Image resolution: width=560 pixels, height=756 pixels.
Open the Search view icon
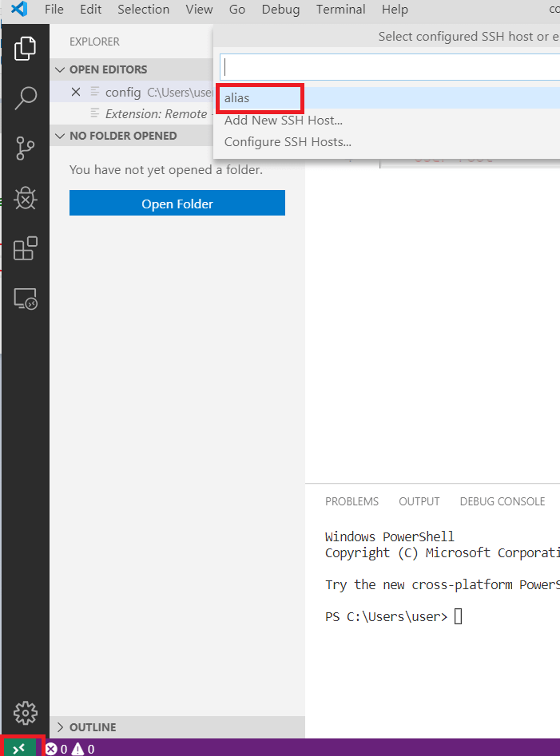[25, 98]
